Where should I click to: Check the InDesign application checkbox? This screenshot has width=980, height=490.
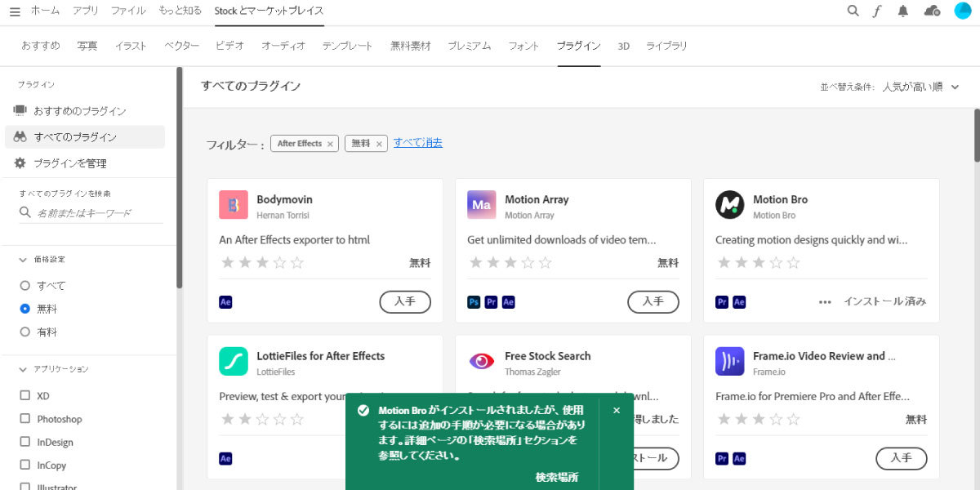pos(25,442)
